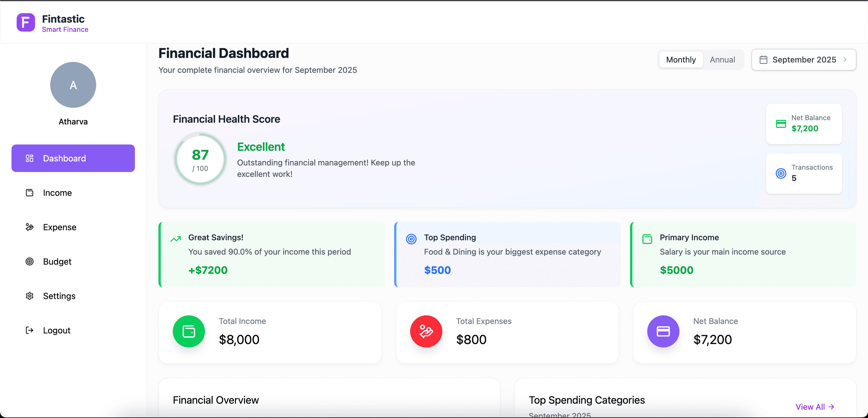The width and height of the screenshot is (868, 418).
Task: Click the Expense money icon in sidebar
Action: [x=30, y=227]
